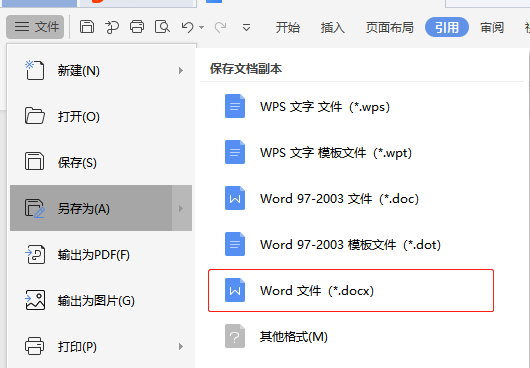Switch to the 审阅 ribbon tab

point(492,27)
